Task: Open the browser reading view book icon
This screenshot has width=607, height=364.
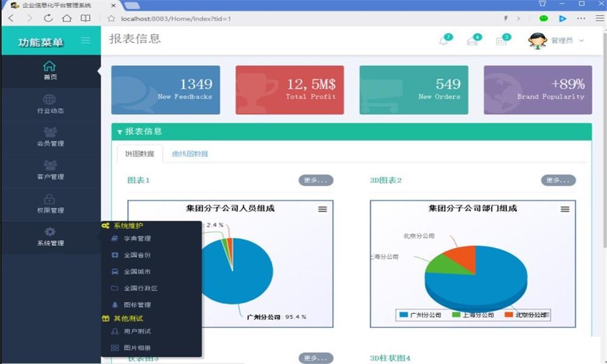Action: click(85, 18)
